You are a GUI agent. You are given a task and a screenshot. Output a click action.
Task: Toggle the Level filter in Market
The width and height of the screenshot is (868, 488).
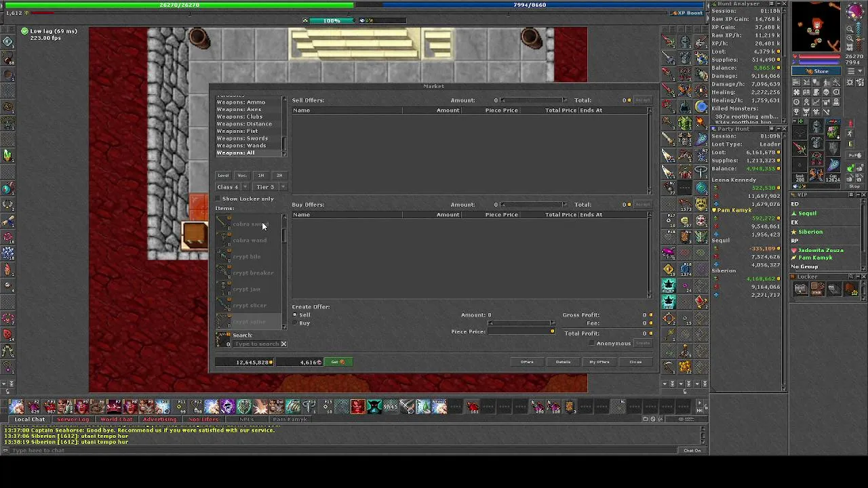223,176
